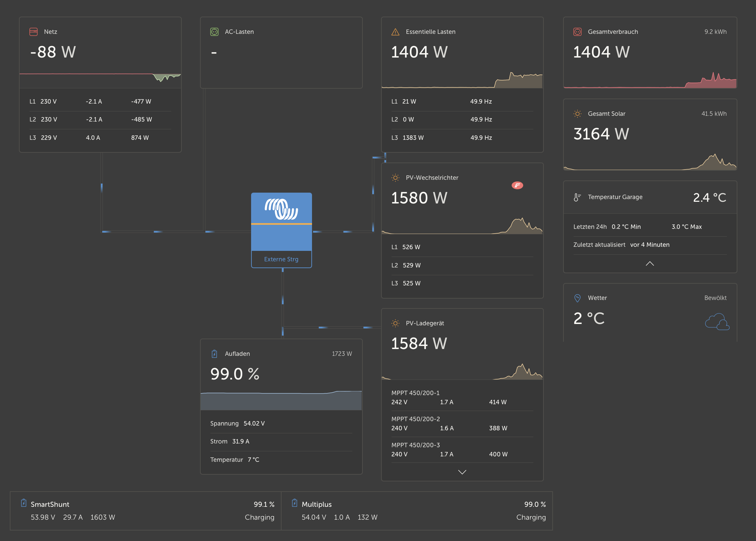The height and width of the screenshot is (541, 756).
Task: Click the Fronius red logo badge
Action: pos(517,185)
